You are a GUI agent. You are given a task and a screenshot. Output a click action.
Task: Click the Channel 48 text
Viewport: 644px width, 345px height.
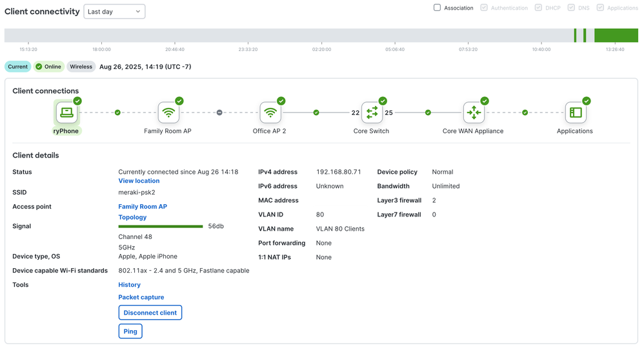[135, 237]
